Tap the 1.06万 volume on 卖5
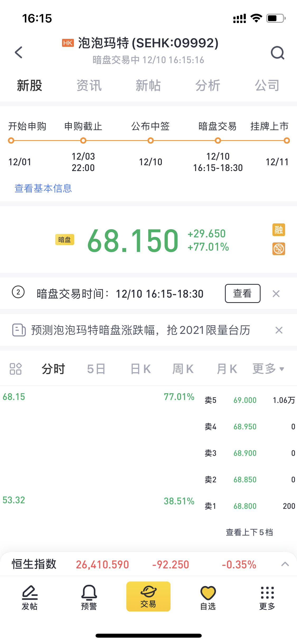This screenshot has width=297, height=644. (284, 400)
